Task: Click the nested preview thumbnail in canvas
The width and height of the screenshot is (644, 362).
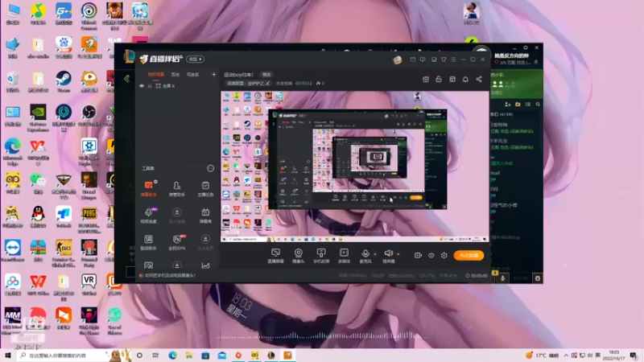Action: pyautogui.click(x=357, y=158)
